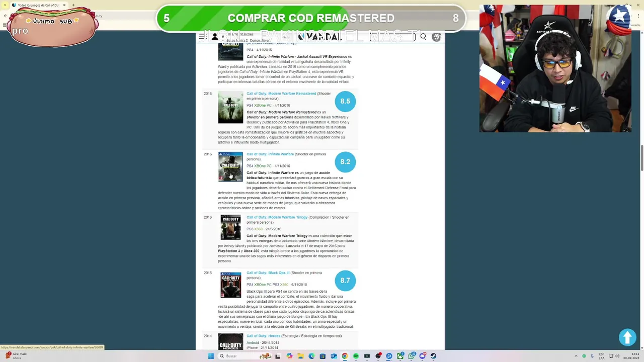The width and height of the screenshot is (644, 362).
Task: Open Steam from the taskbar
Action: click(x=433, y=356)
